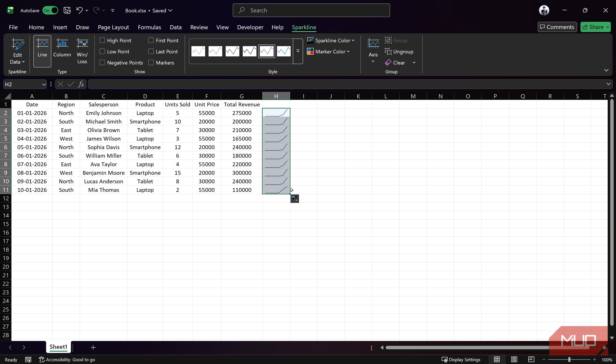Select Normal view in status bar
The image size is (616, 364).
coord(497,360)
